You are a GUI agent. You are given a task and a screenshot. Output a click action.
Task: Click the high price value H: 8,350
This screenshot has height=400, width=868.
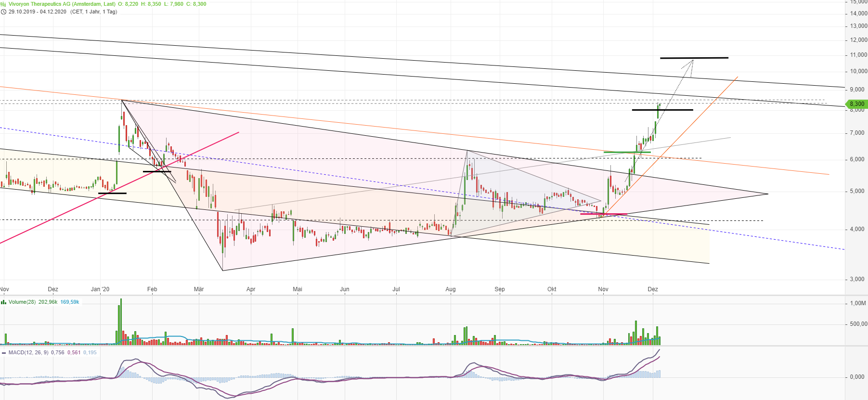(x=151, y=4)
